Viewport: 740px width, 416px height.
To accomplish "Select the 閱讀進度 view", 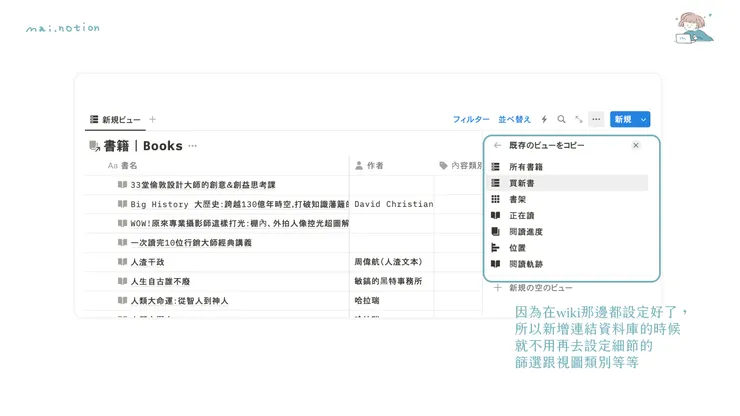I will click(x=567, y=231).
